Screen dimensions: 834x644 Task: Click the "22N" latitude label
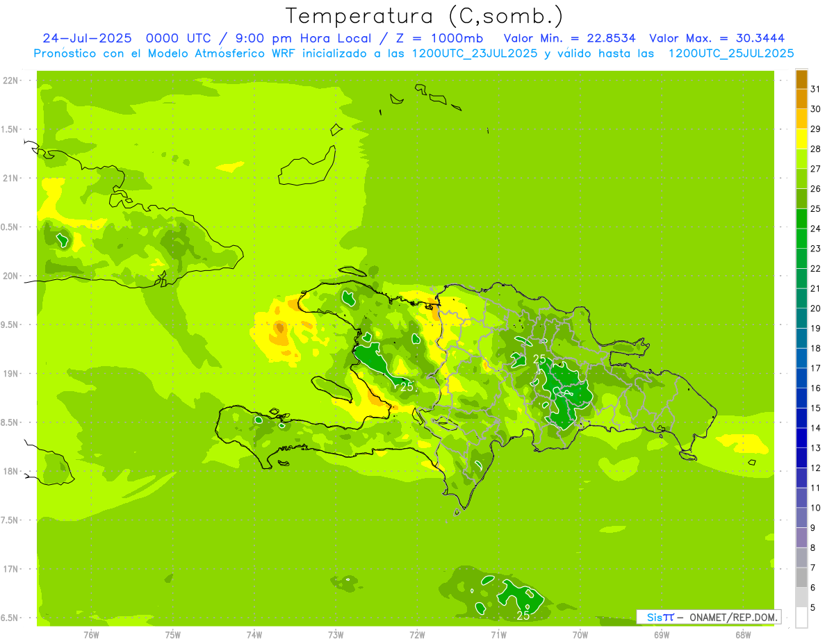[x=11, y=80]
